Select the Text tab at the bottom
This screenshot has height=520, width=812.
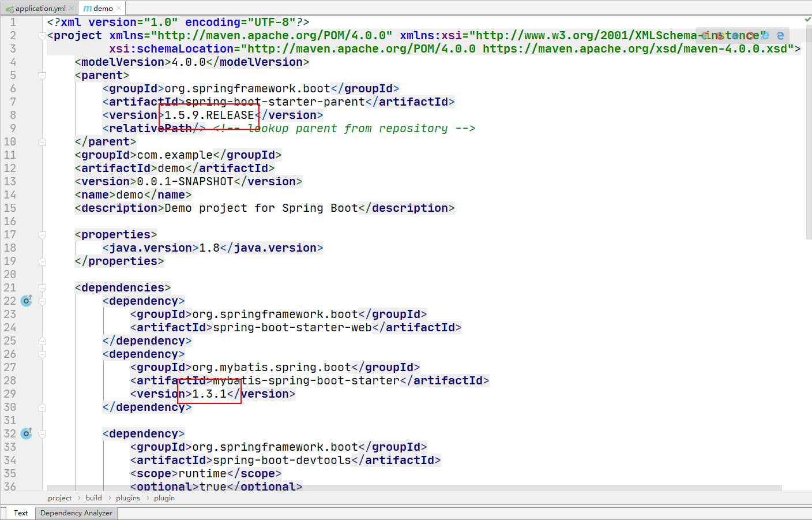point(20,512)
